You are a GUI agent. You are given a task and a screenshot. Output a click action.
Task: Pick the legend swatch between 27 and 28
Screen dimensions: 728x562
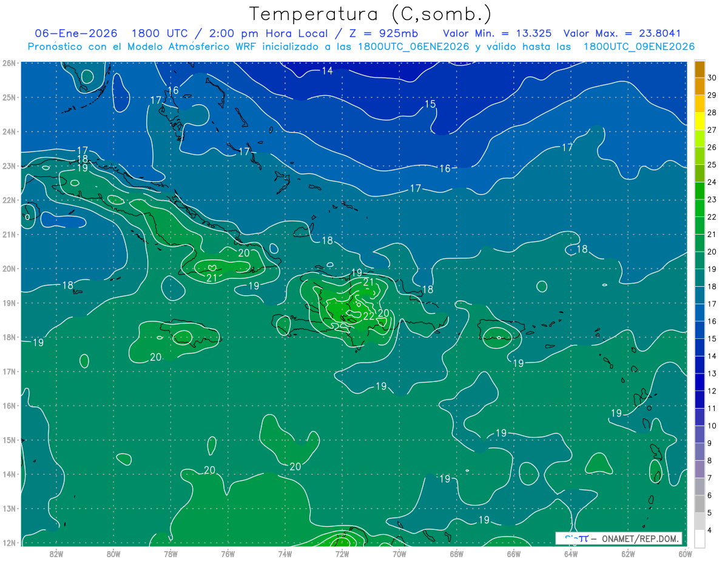pyautogui.click(x=699, y=121)
